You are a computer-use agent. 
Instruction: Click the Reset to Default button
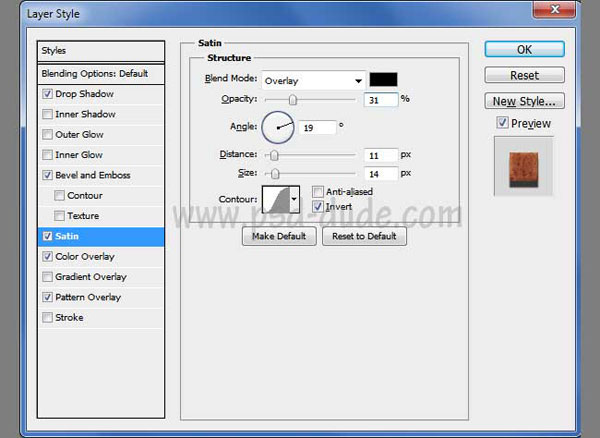tap(364, 236)
